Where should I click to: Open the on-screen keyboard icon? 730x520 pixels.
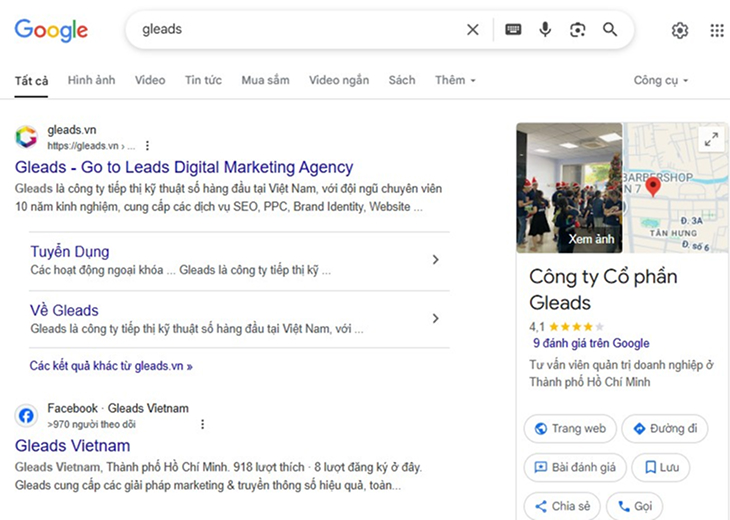pos(513,30)
